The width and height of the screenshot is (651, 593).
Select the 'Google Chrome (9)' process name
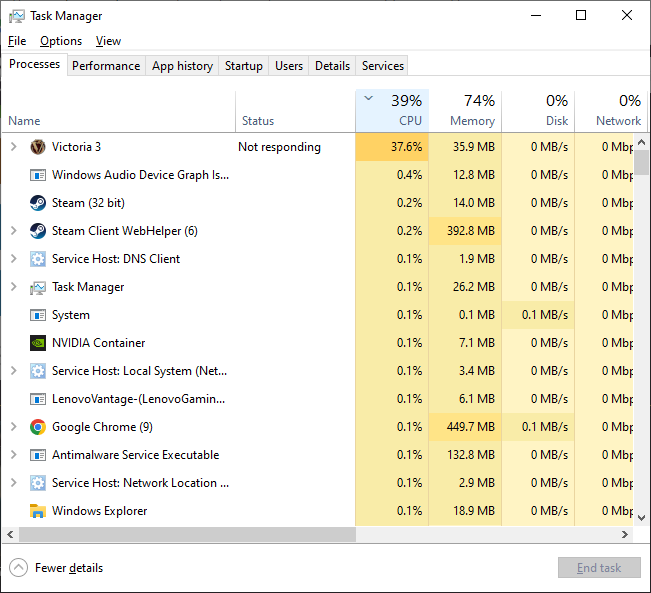coord(102,427)
